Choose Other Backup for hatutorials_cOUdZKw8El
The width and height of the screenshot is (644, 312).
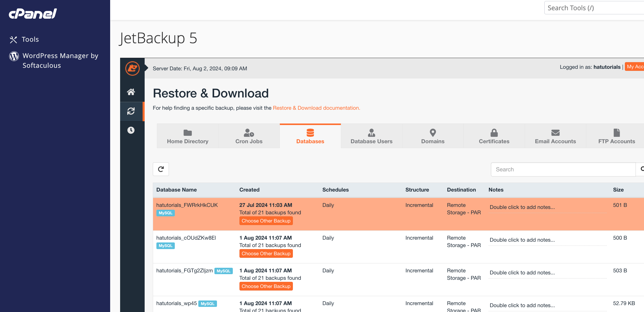(266, 253)
